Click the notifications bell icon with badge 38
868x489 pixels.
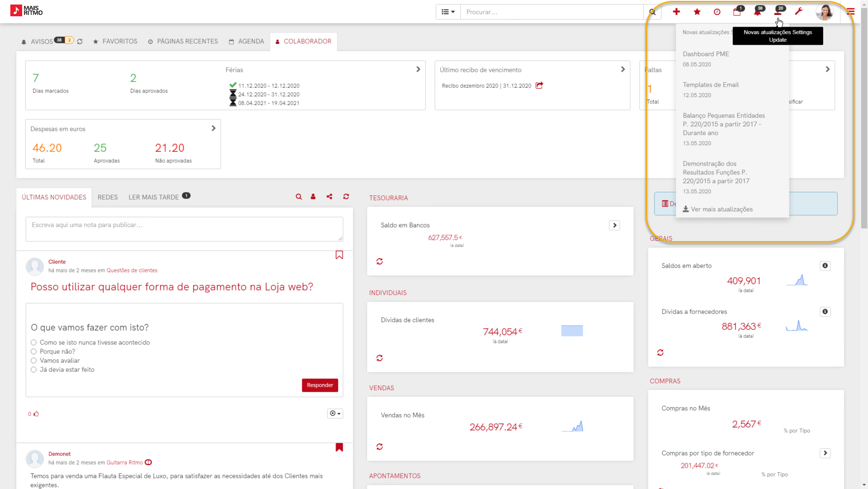point(758,12)
